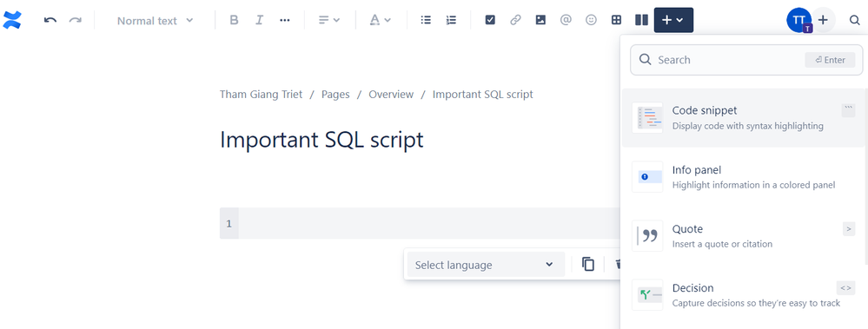Screen dimensions: 868x329
Task: Expand the text color dropdown
Action: 381,21
